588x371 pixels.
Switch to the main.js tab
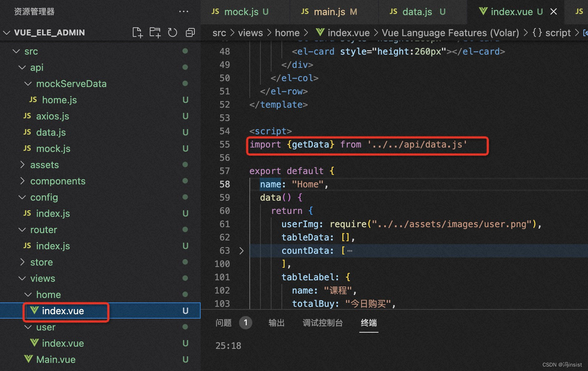[334, 12]
